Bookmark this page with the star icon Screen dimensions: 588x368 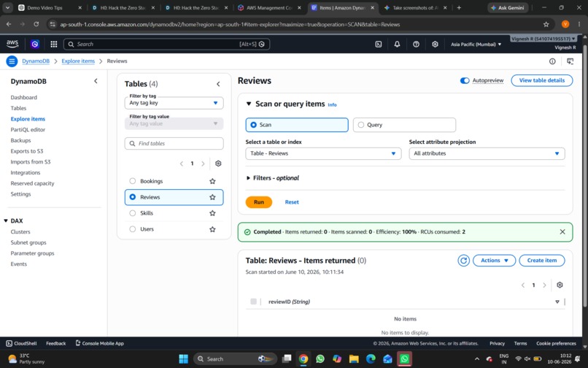click(x=546, y=24)
